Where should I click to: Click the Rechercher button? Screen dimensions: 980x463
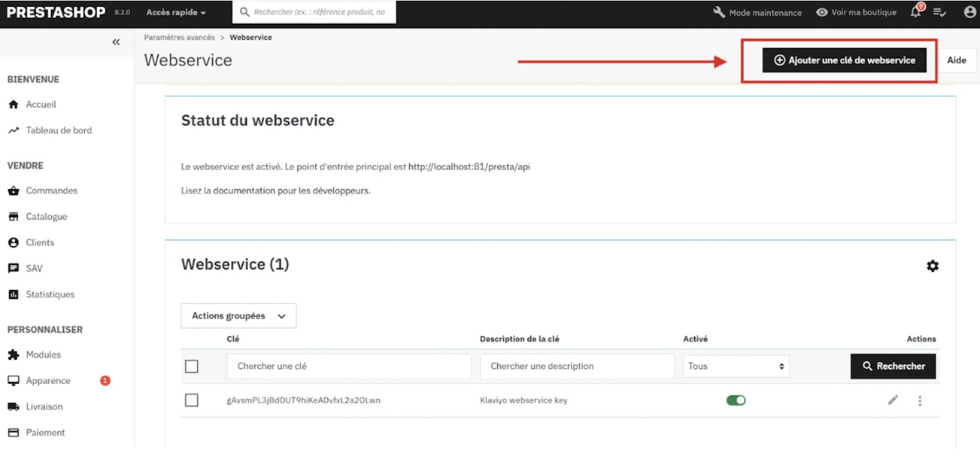pos(894,366)
